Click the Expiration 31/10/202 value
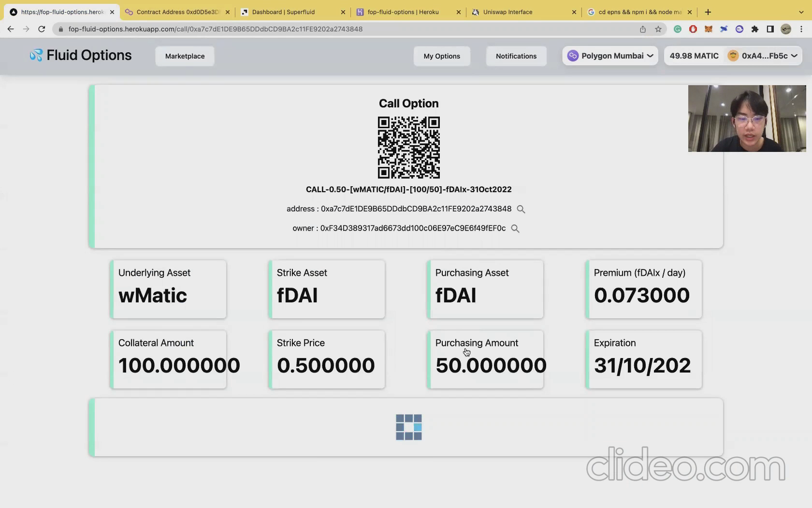 [642, 366]
